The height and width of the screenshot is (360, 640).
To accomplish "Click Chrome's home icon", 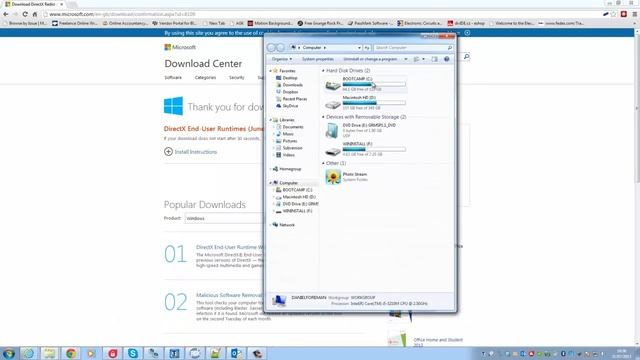I will pyautogui.click(x=35, y=14).
